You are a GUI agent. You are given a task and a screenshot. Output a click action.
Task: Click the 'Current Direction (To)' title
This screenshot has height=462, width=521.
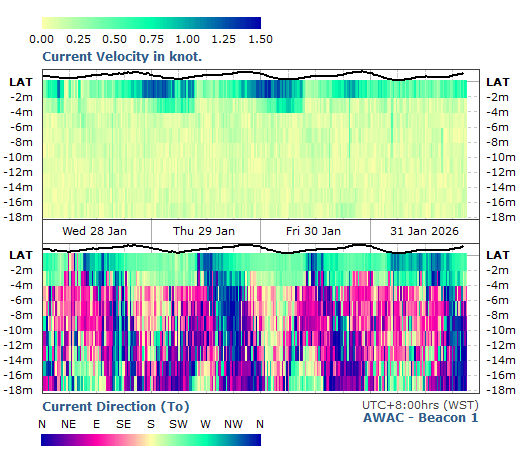point(116,407)
